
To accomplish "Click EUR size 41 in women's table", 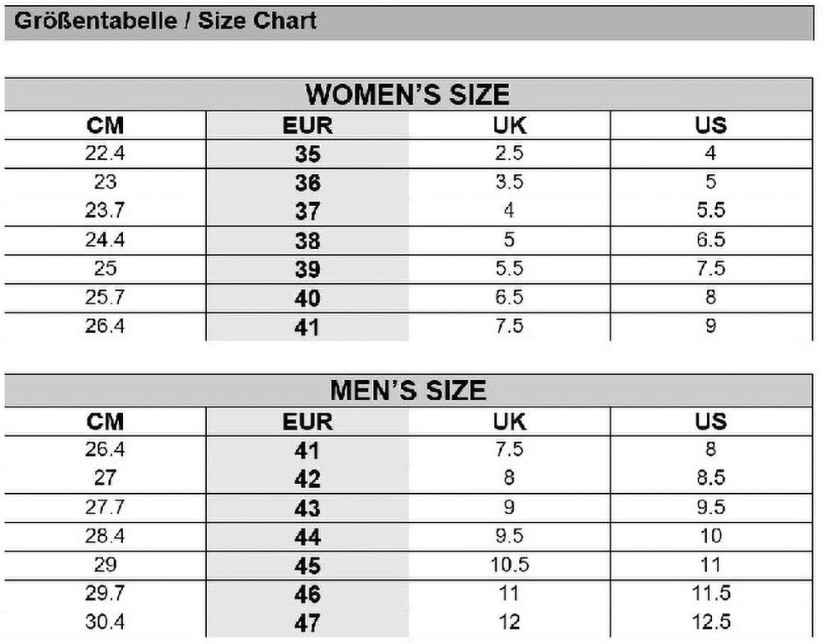I will coord(307,327).
